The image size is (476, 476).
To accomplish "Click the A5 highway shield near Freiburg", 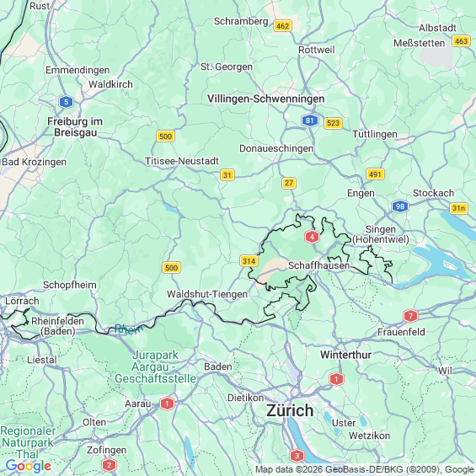I will click(x=67, y=102).
